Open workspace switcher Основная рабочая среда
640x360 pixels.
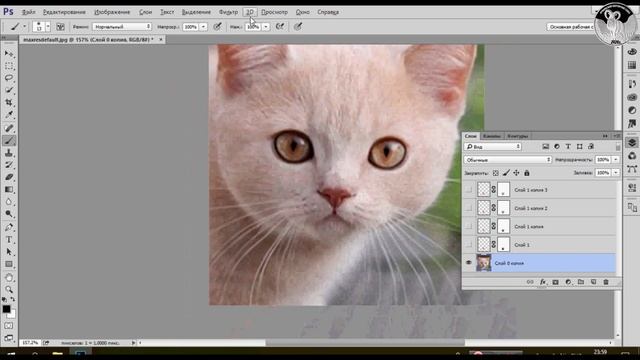pos(571,27)
